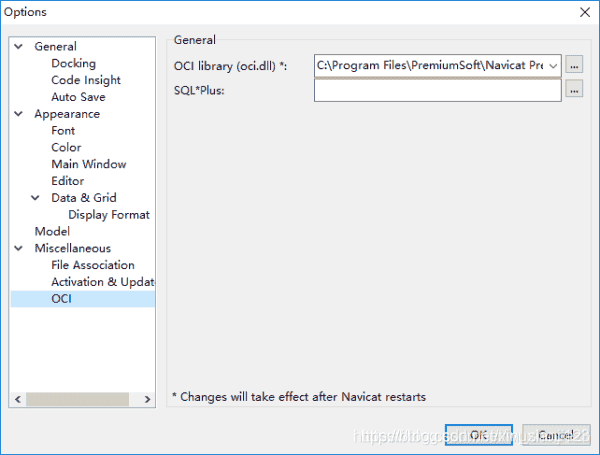The image size is (600, 455).
Task: Open Activation & Update settings
Action: tap(103, 282)
